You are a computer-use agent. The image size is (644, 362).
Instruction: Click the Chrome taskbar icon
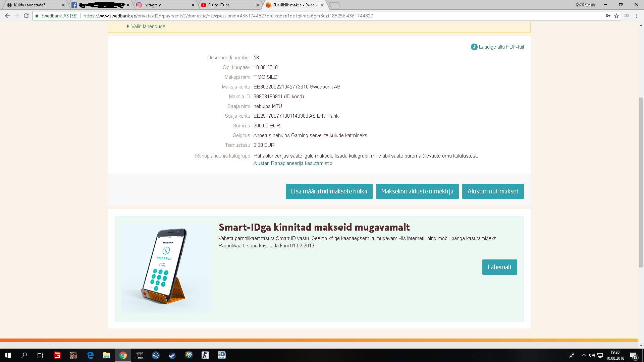tap(123, 355)
